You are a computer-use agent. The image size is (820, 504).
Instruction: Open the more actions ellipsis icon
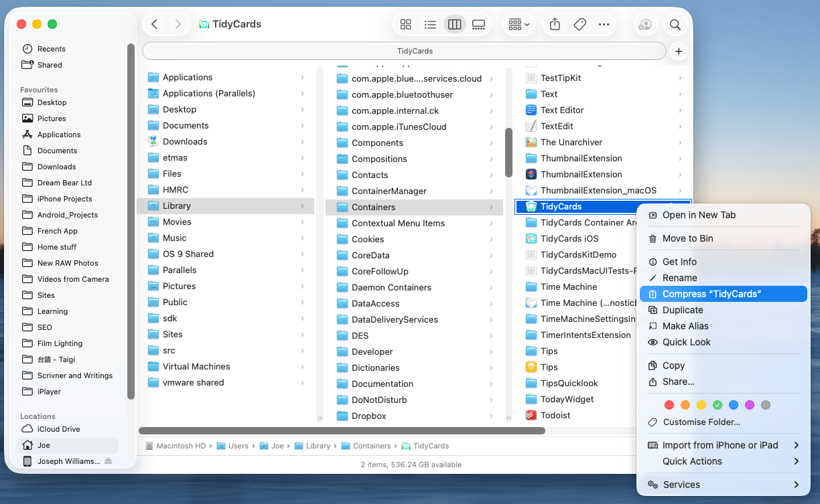(x=604, y=24)
